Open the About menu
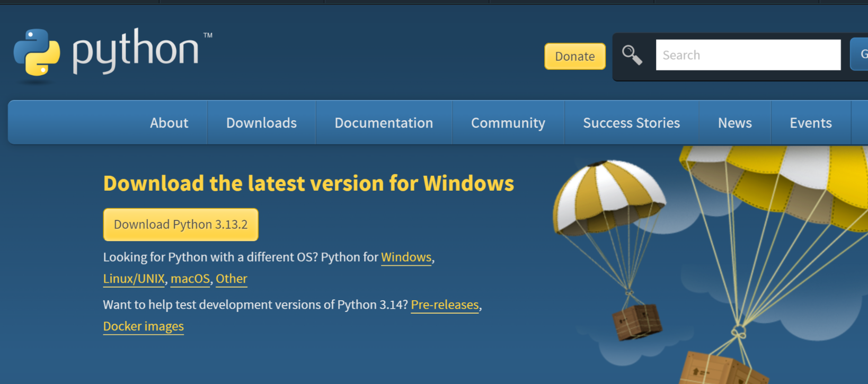 tap(169, 123)
